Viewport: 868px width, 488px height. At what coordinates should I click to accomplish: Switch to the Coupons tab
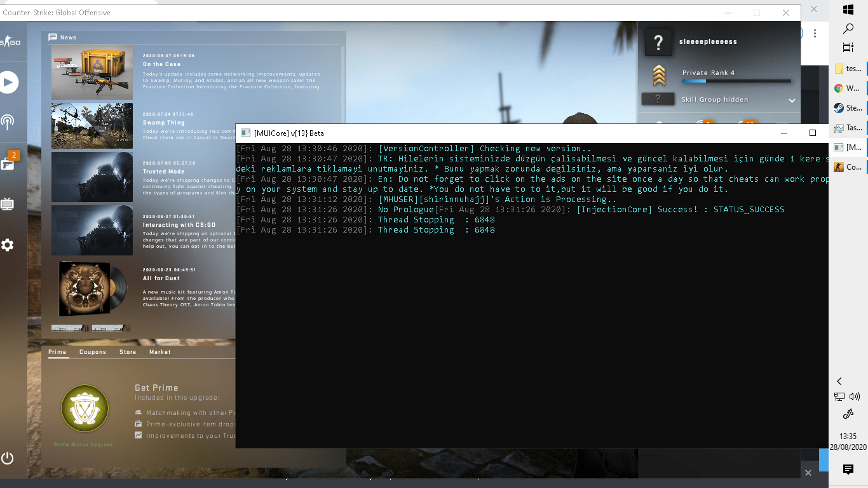pyautogui.click(x=93, y=352)
